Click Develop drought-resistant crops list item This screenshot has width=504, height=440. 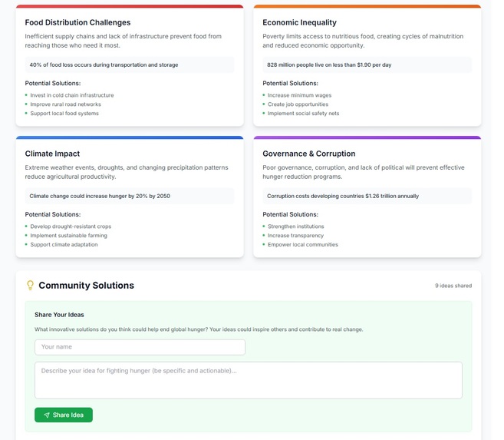pos(71,227)
